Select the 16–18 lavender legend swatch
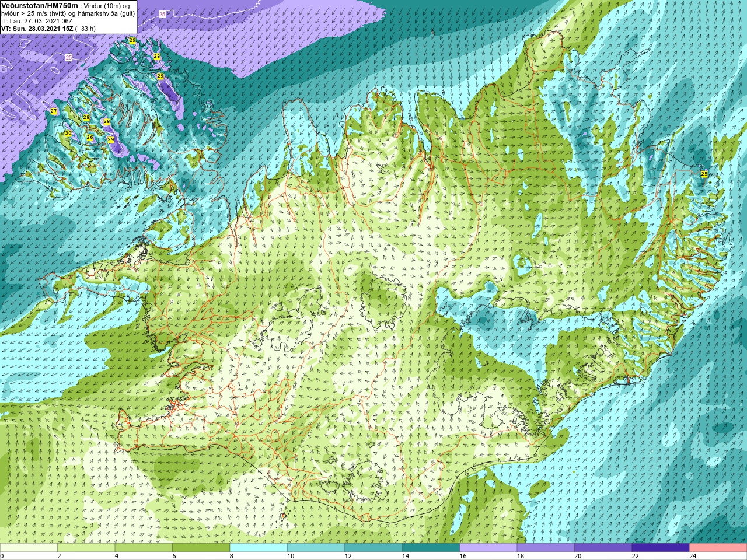 click(x=488, y=548)
